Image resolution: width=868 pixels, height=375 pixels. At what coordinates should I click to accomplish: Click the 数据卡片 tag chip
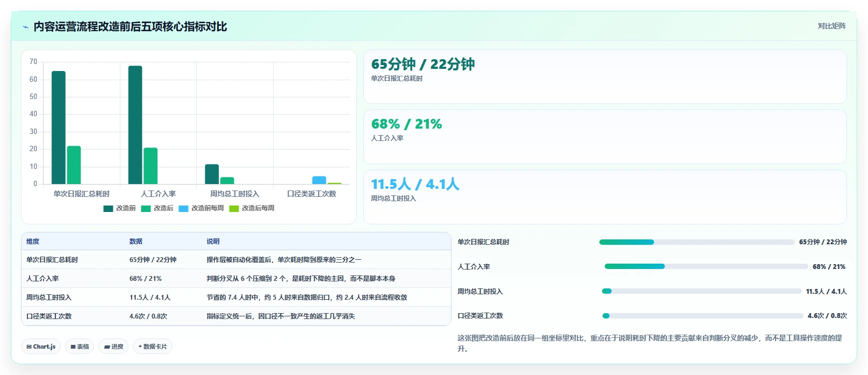[153, 346]
